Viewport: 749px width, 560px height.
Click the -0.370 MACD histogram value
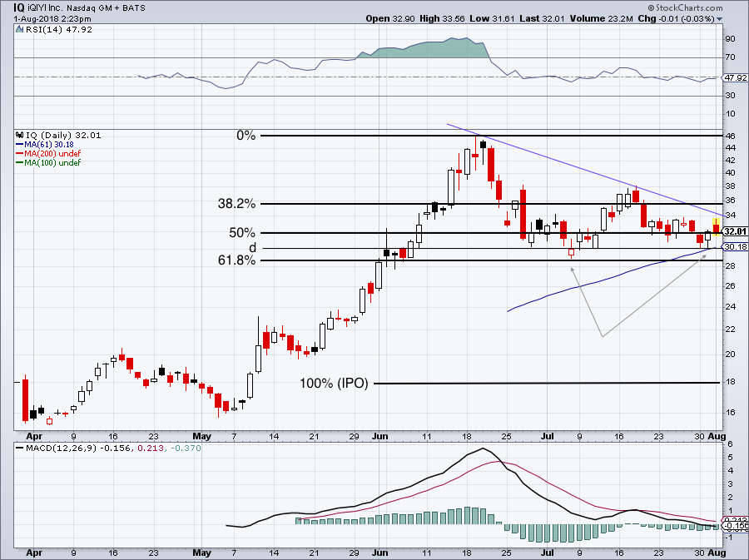pyautogui.click(x=186, y=448)
